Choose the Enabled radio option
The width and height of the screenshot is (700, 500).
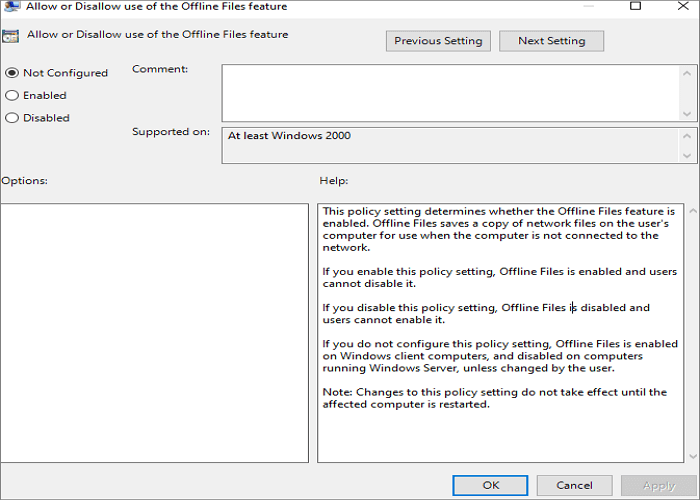(x=12, y=95)
